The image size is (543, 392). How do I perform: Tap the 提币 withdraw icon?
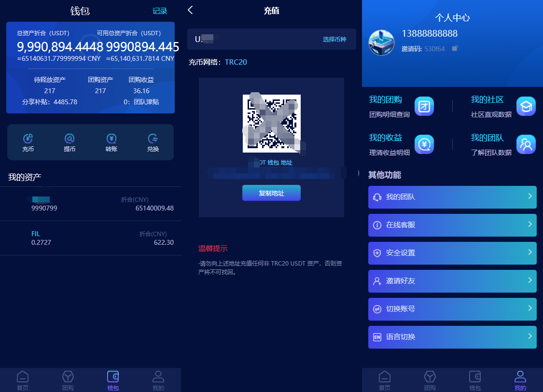(x=70, y=139)
